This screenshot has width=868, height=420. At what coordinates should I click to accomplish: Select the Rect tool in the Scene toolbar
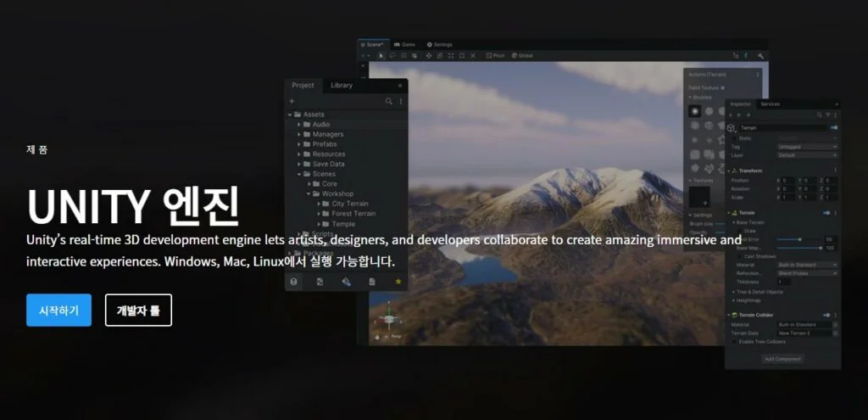(462, 55)
